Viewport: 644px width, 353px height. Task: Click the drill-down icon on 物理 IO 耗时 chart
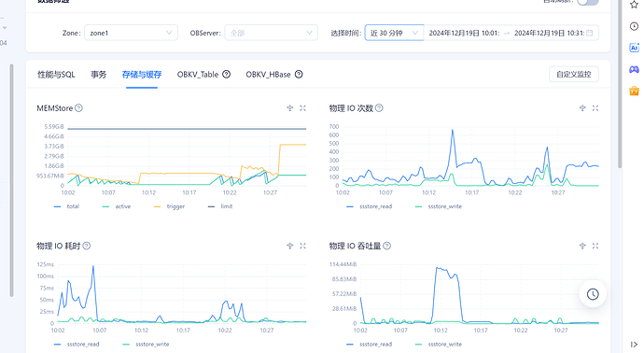point(290,246)
